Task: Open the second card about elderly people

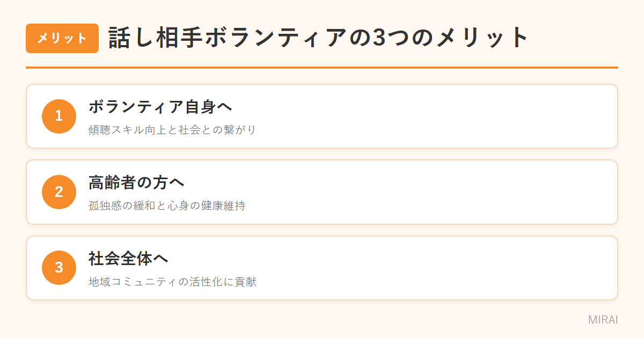Action: pyautogui.click(x=322, y=192)
